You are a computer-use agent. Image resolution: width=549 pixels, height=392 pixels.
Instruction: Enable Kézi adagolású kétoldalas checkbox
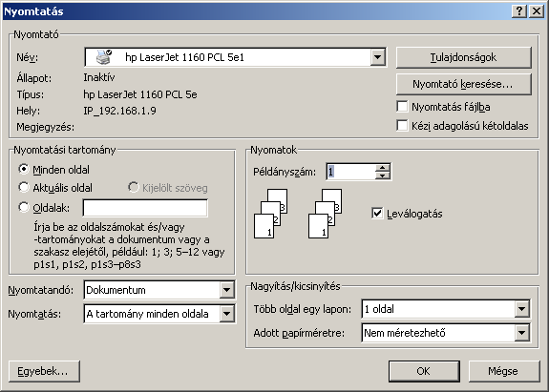pyautogui.click(x=402, y=125)
